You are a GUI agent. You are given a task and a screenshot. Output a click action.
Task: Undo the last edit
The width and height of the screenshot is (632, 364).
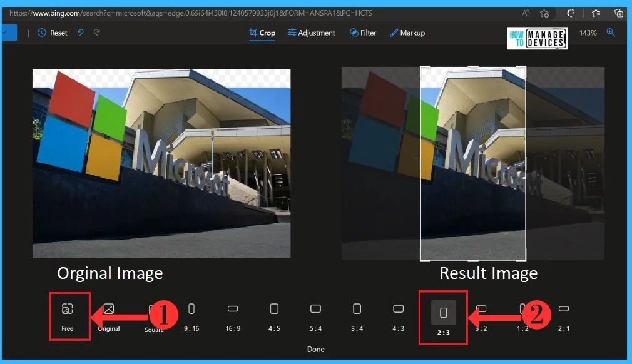tap(81, 33)
